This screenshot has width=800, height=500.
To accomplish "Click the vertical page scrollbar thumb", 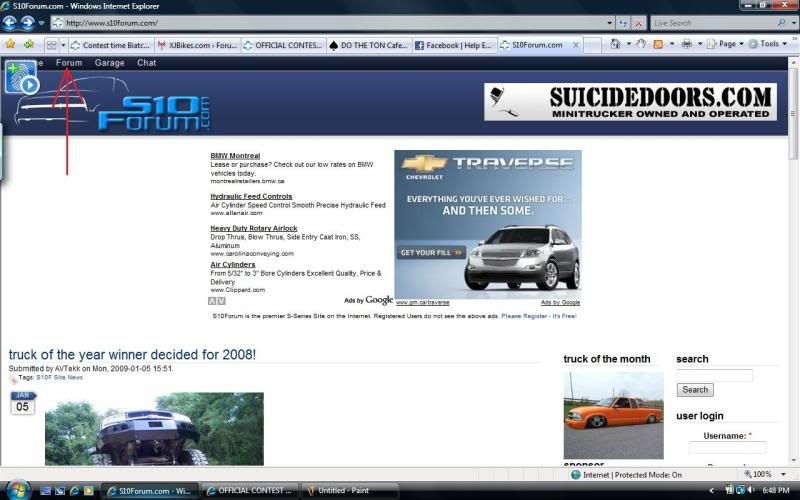I will click(793, 114).
